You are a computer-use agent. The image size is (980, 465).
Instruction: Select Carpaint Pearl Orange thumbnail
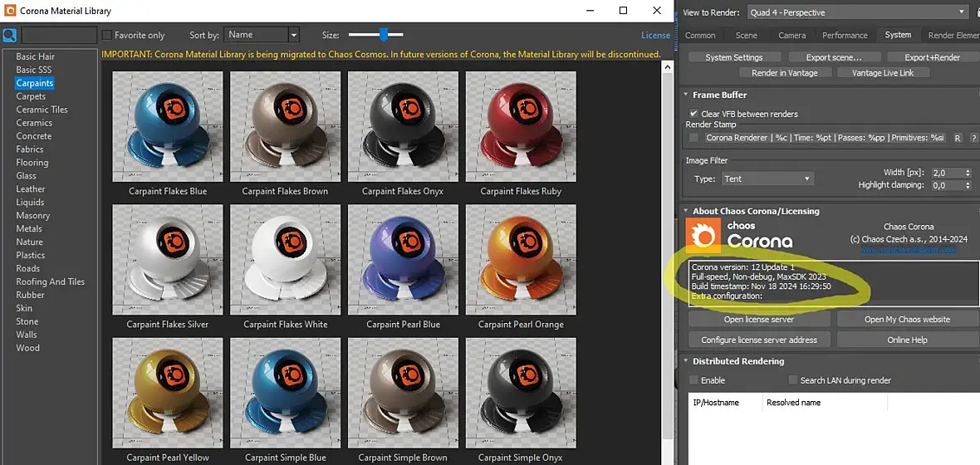coord(521,259)
